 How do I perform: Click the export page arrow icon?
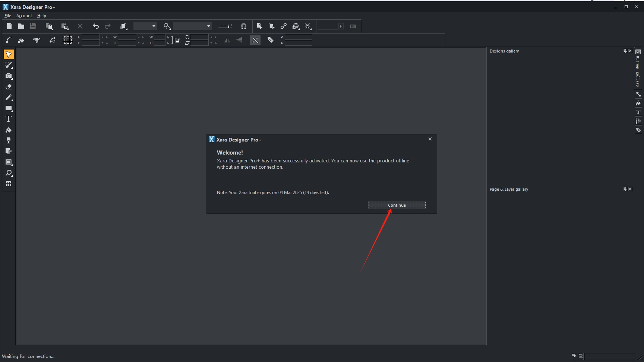(260, 26)
